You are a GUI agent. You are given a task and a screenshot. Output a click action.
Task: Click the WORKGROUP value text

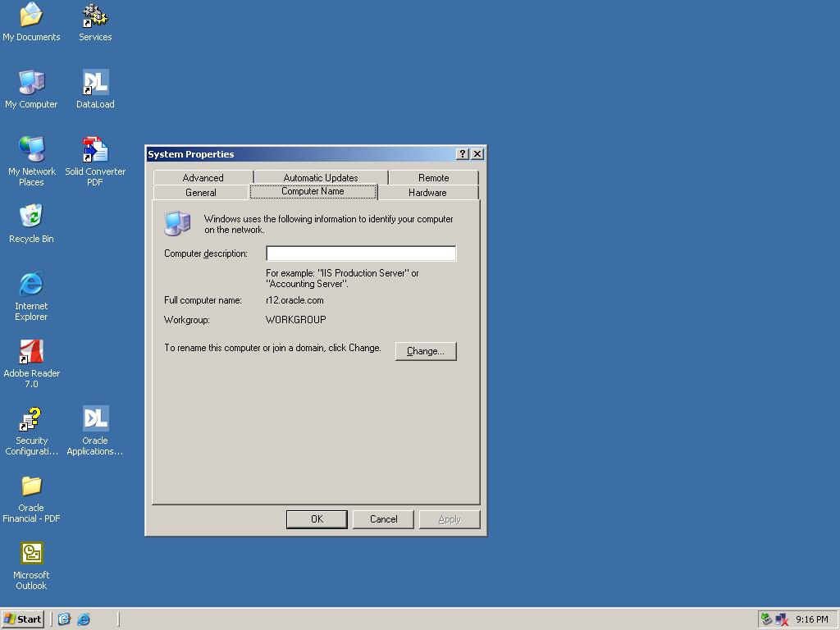[x=295, y=320]
